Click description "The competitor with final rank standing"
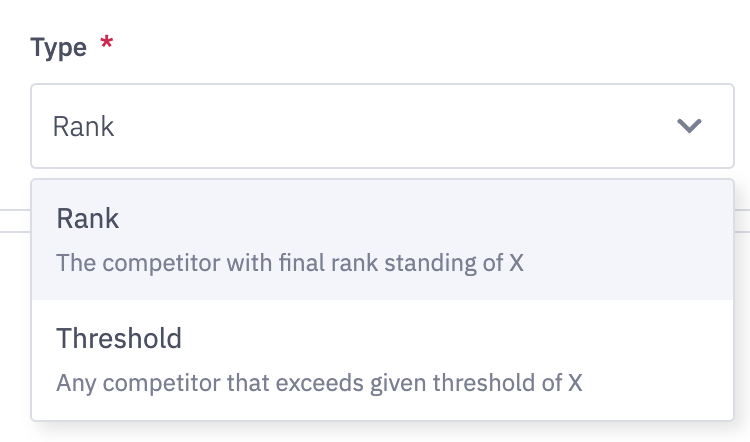Image resolution: width=750 pixels, height=442 pixels. 290,263
